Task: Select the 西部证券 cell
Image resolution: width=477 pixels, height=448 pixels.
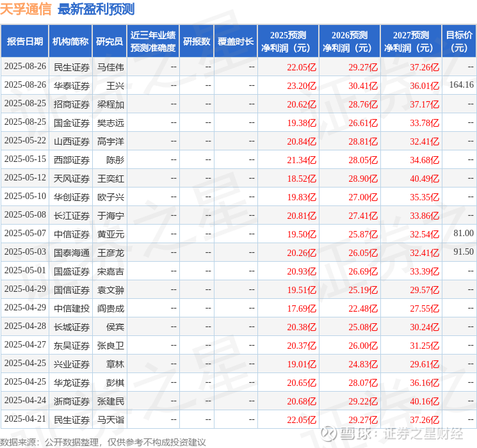Action: (72, 160)
